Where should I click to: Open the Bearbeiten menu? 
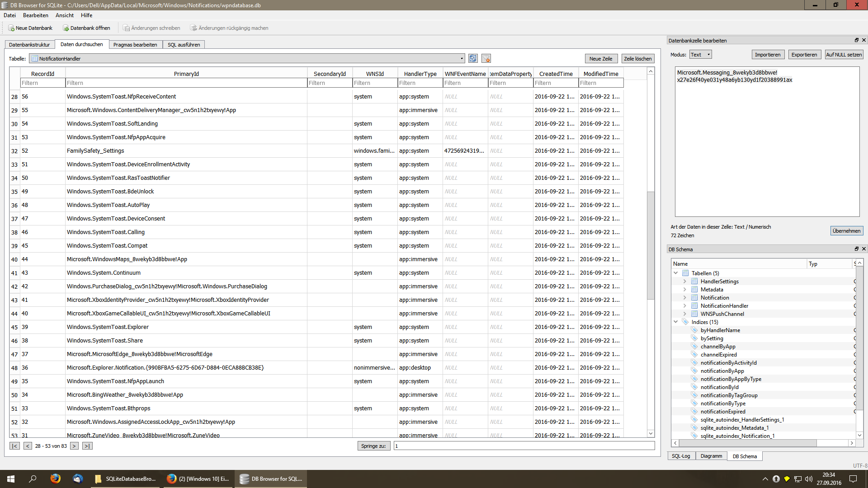pos(35,15)
